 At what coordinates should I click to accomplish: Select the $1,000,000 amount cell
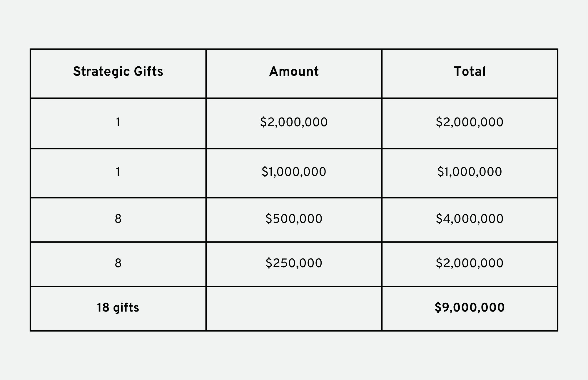tap(294, 173)
